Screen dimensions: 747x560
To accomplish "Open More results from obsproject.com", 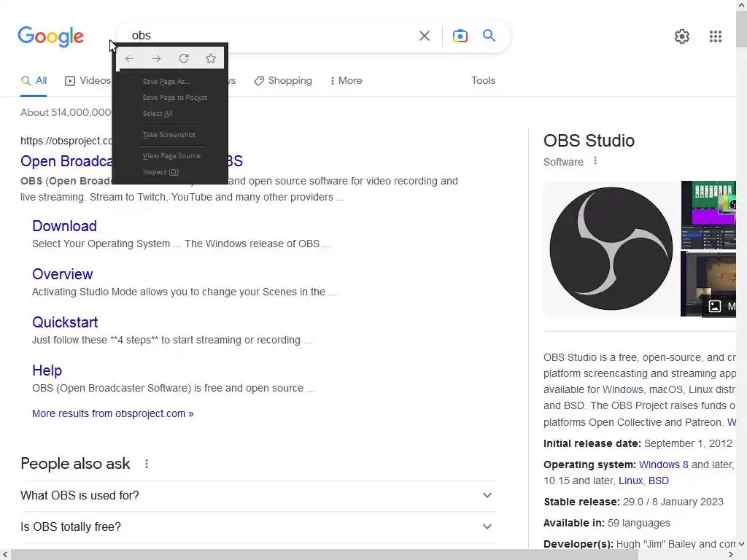I will coord(113,413).
